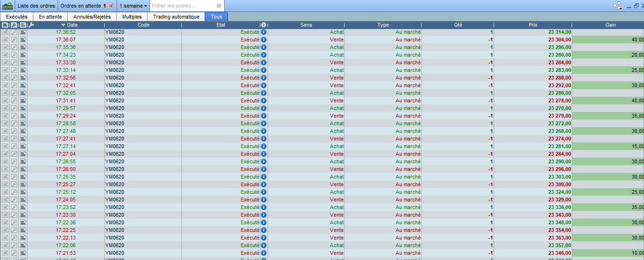This screenshot has height=260, width=644.
Task: Click the Etat column header
Action: click(221, 25)
